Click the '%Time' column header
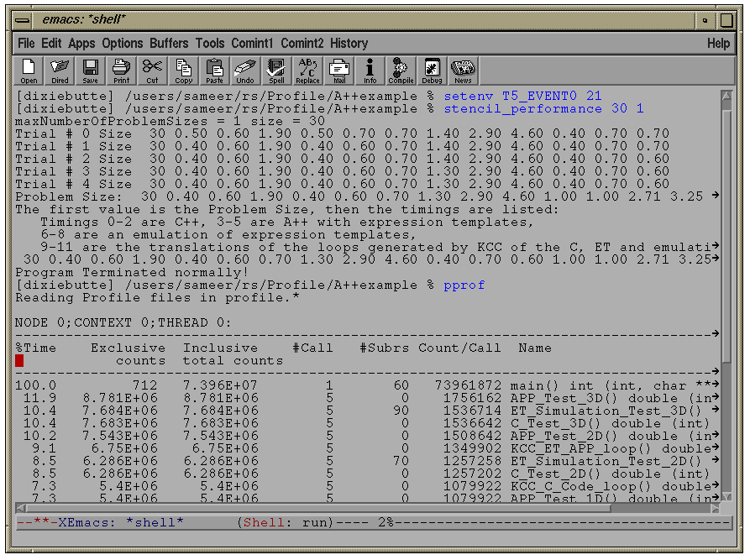The height and width of the screenshot is (560, 750). pyautogui.click(x=36, y=348)
